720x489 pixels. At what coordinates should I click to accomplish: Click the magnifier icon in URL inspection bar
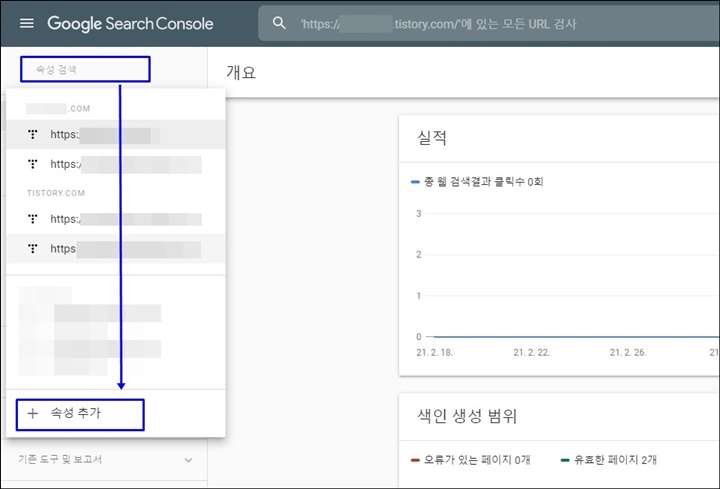pos(279,23)
